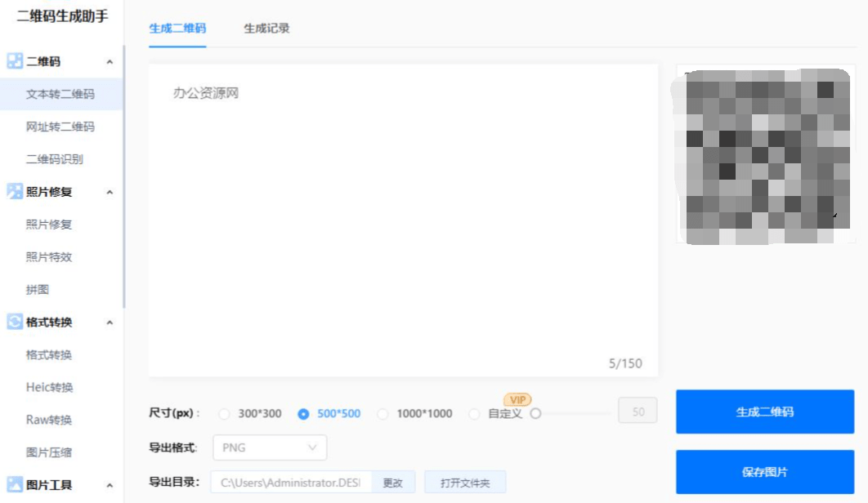Select the 500*500 size radio button
Image resolution: width=868 pixels, height=503 pixels.
tap(303, 414)
